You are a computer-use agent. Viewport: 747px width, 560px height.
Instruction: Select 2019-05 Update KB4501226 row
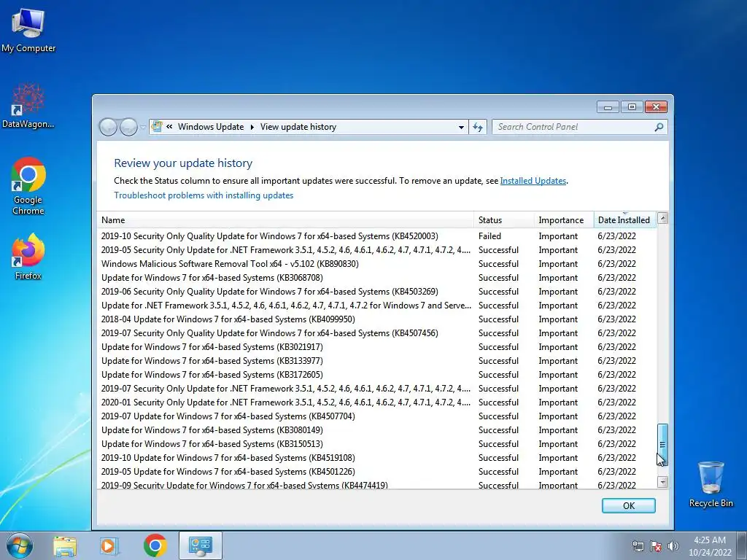click(x=376, y=472)
